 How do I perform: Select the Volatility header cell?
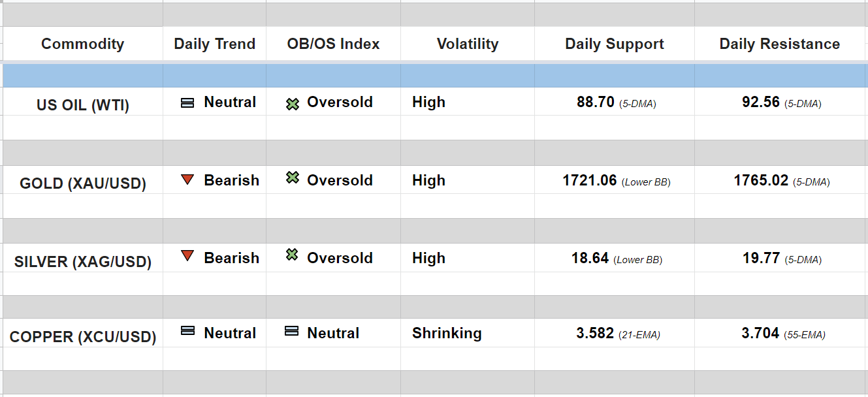(x=467, y=44)
